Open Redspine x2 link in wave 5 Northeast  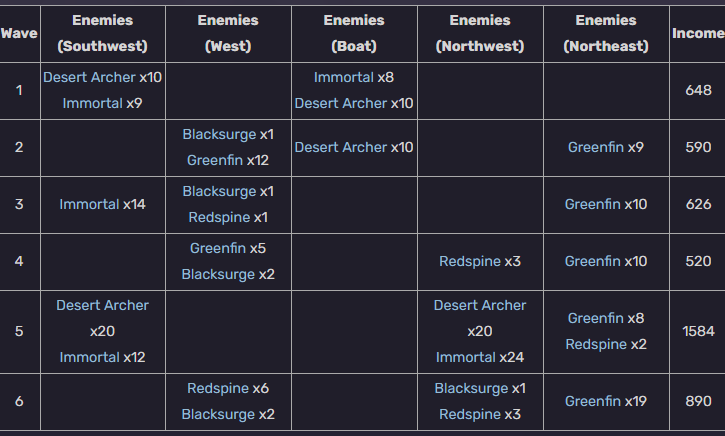[596, 344]
